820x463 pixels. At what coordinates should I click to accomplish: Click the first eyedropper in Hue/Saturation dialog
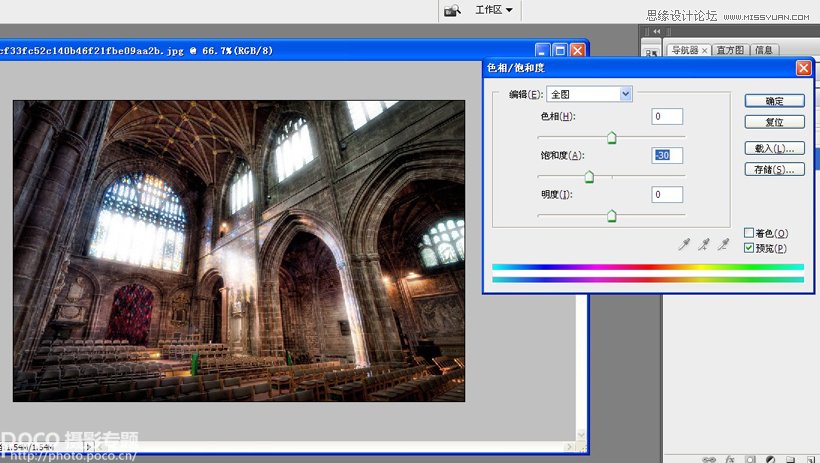685,244
